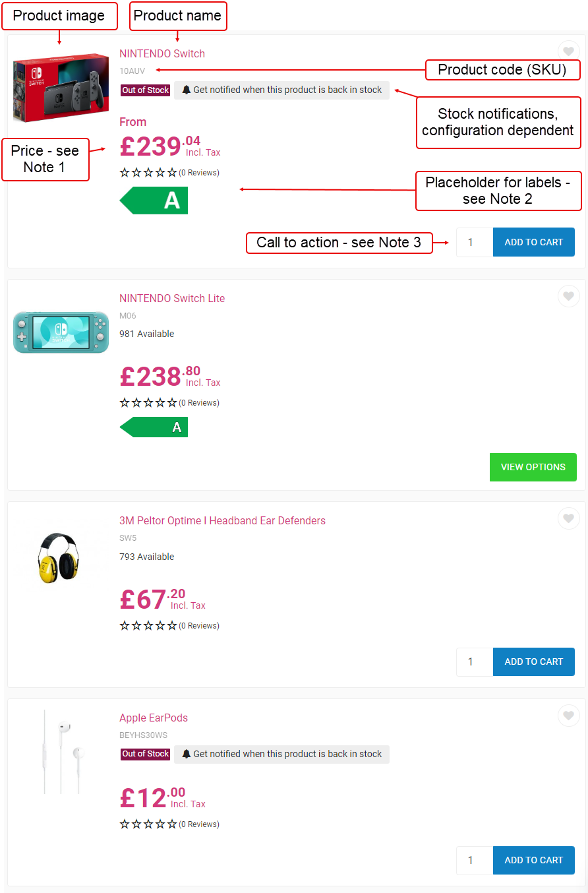Add NINTENDO Switch to wishlist via heart icon
Viewport: 588px width, 893px height.
568,51
